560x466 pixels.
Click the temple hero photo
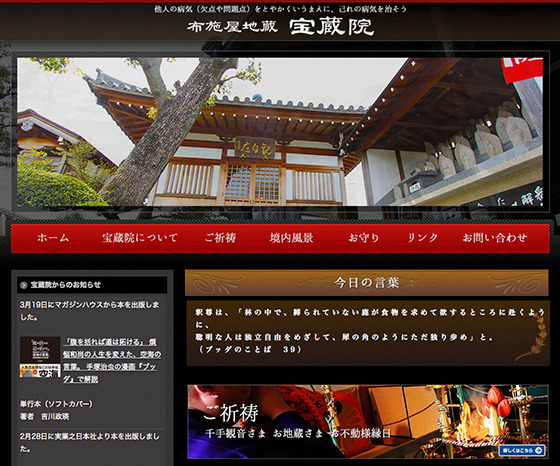point(280,131)
